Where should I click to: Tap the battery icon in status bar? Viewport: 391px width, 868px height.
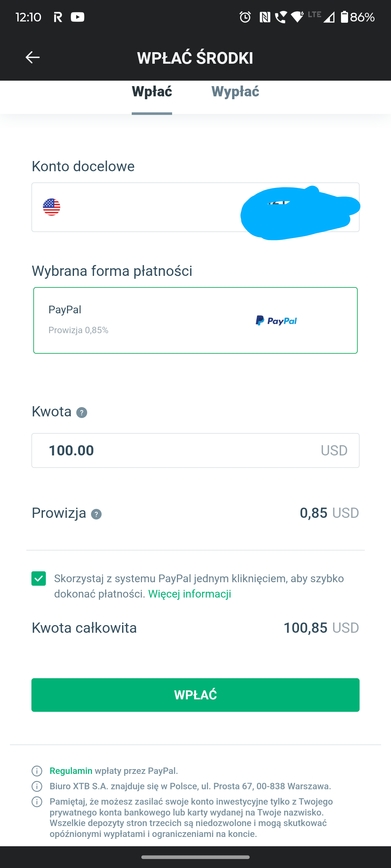pyautogui.click(x=344, y=17)
